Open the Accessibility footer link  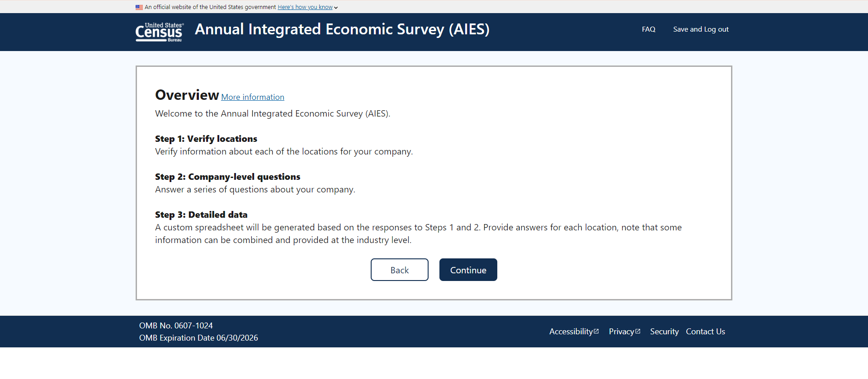point(571,332)
